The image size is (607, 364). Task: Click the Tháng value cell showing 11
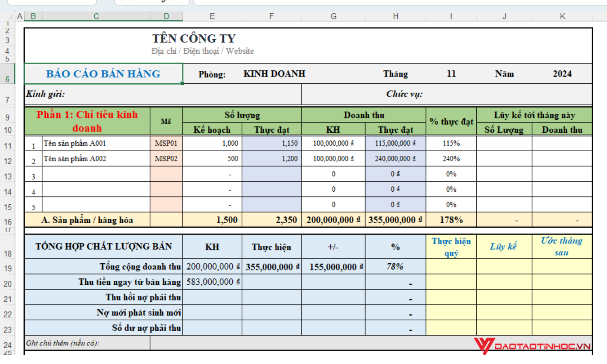tap(450, 74)
